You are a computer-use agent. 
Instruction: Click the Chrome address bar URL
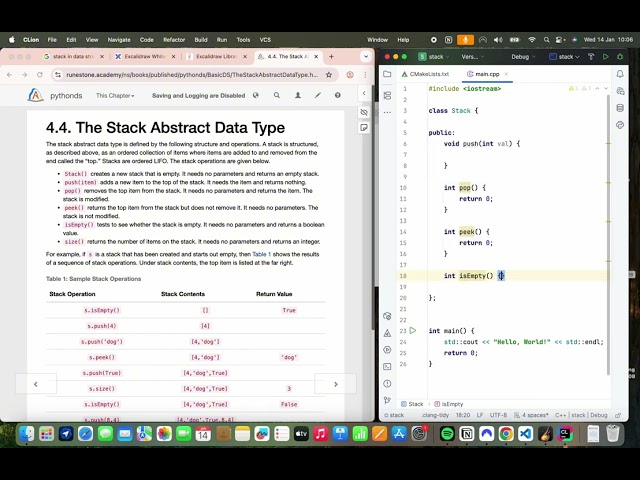192,75
